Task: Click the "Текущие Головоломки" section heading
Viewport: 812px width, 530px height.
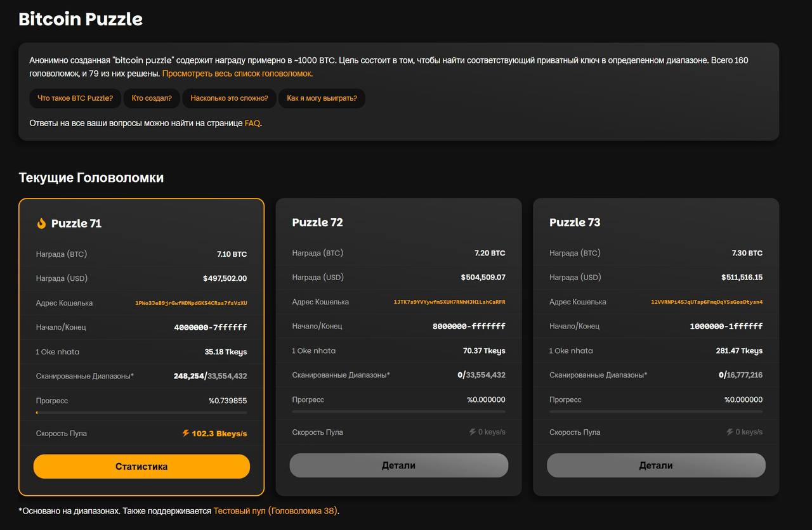Action: (91, 178)
